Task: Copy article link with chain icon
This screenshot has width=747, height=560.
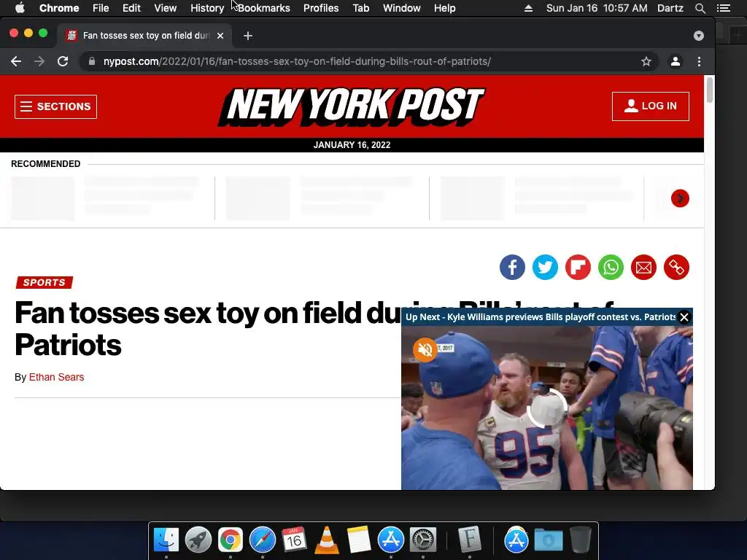Action: tap(676, 267)
